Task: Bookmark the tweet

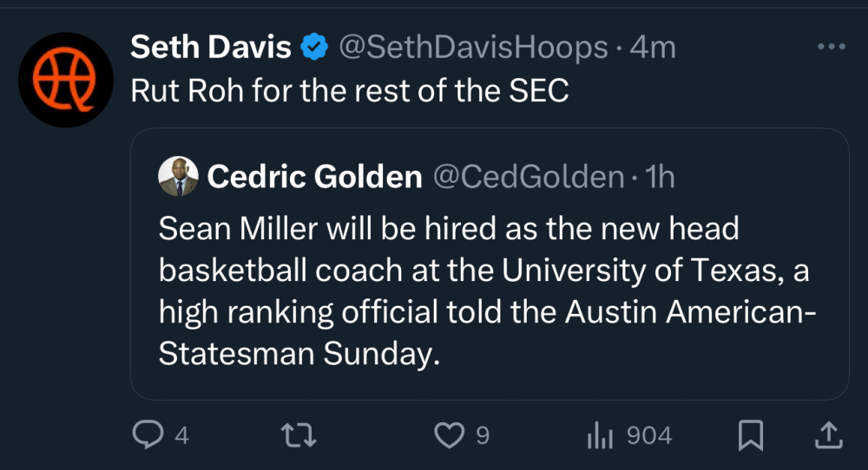Action: click(750, 435)
